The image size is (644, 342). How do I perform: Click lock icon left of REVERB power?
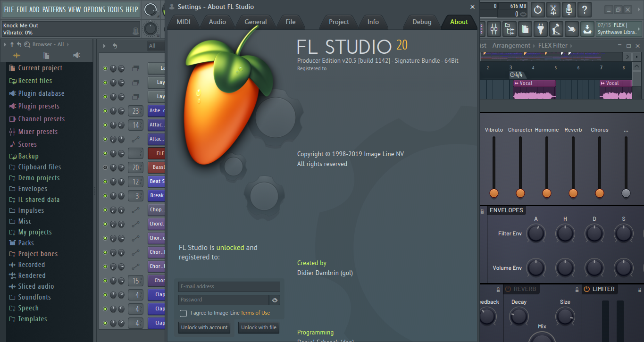tap(498, 289)
